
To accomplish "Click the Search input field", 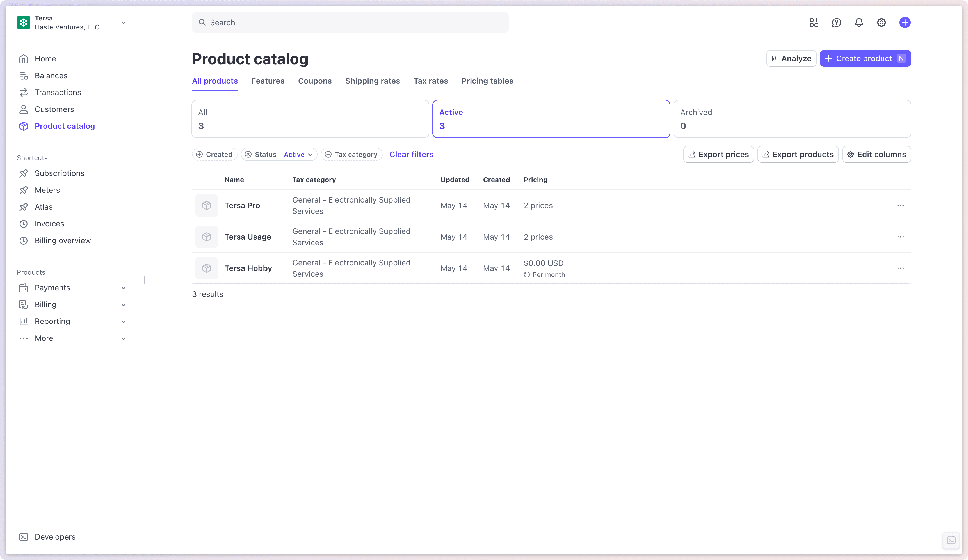I will (x=350, y=23).
